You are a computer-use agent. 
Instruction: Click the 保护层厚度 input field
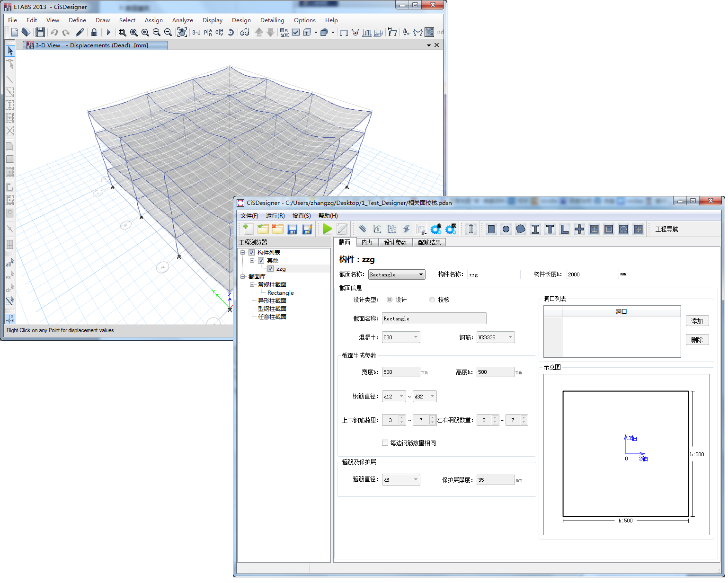[495, 480]
